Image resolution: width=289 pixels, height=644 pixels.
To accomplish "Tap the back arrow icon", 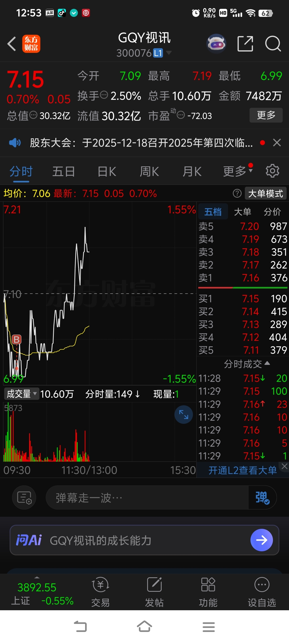I will pyautogui.click(x=12, y=44).
